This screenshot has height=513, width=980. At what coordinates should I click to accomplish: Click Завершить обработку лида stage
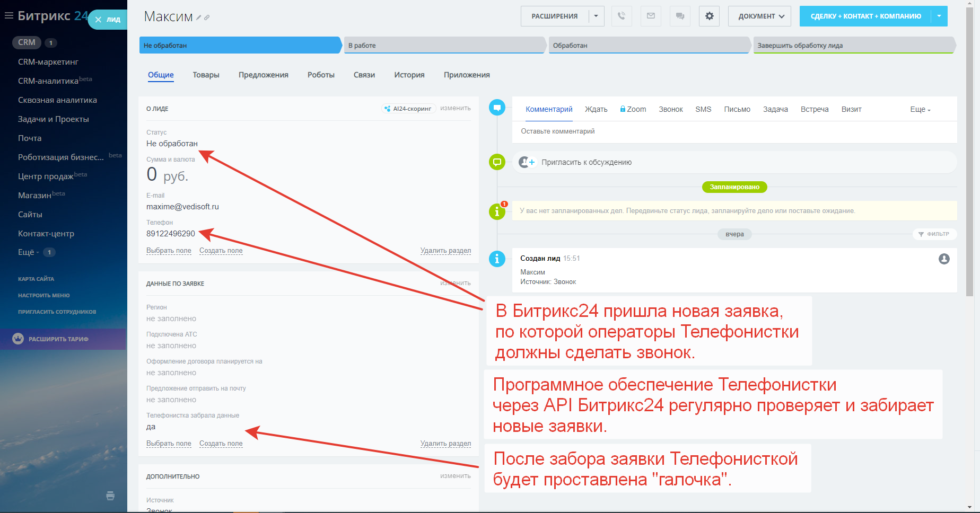pos(854,45)
